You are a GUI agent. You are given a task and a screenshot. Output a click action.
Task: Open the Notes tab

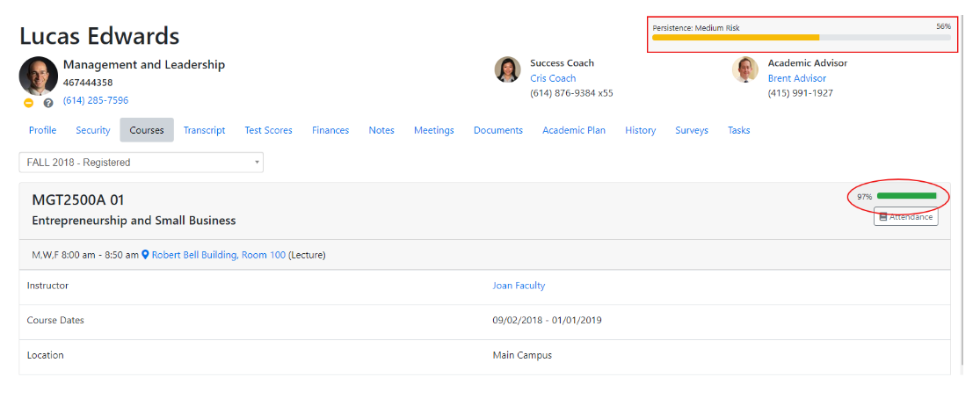click(x=381, y=130)
